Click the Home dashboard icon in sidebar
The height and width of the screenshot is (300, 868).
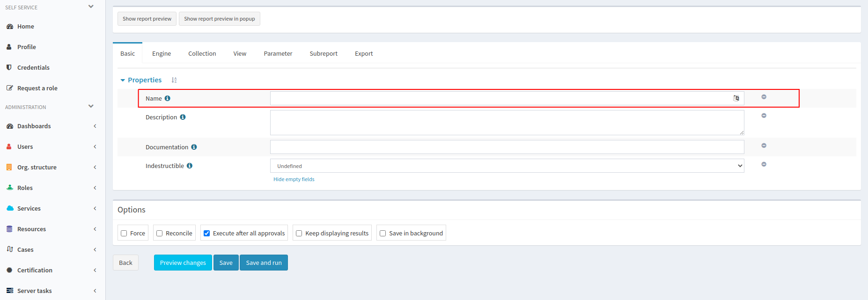9,27
